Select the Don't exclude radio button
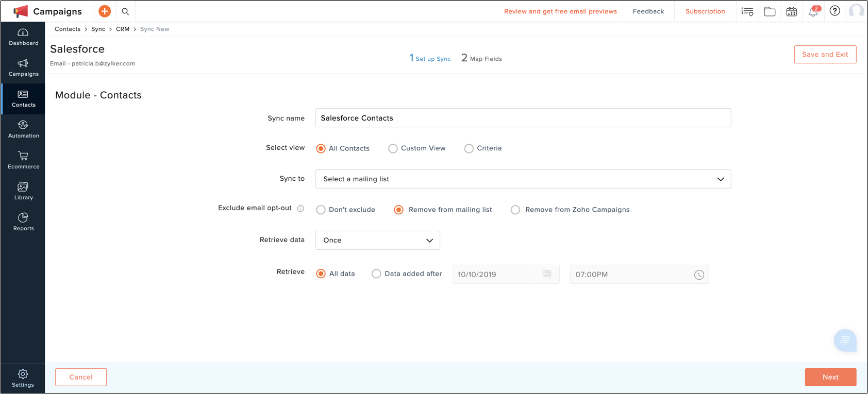This screenshot has width=868, height=394. (321, 210)
